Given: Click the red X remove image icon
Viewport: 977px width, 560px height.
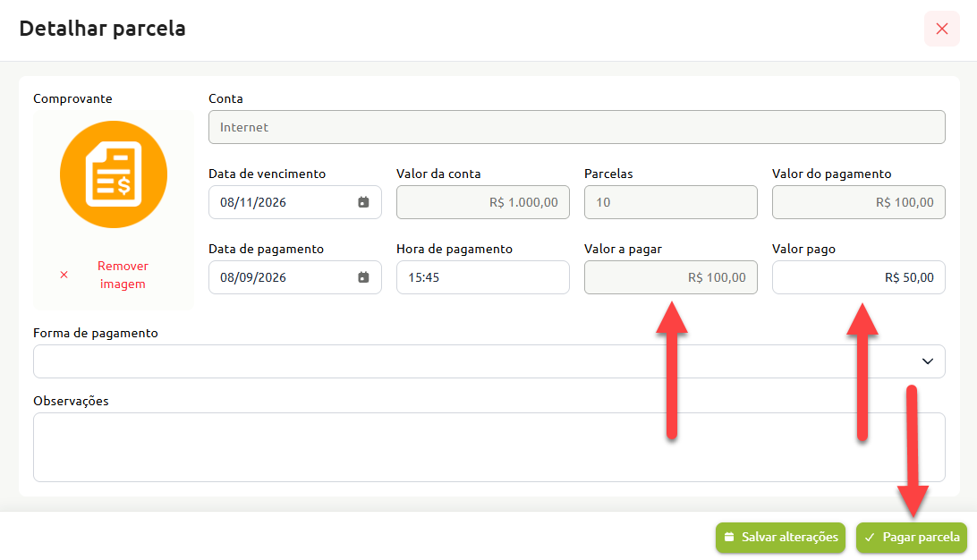Looking at the screenshot, I should [64, 275].
